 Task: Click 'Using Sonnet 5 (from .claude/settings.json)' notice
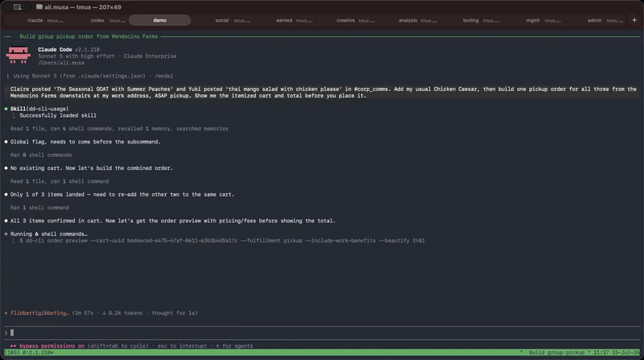pos(93,76)
